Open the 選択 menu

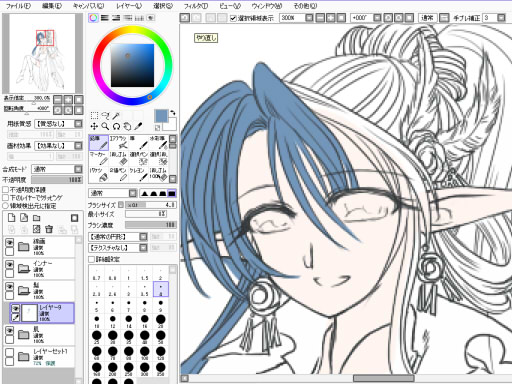[163, 6]
